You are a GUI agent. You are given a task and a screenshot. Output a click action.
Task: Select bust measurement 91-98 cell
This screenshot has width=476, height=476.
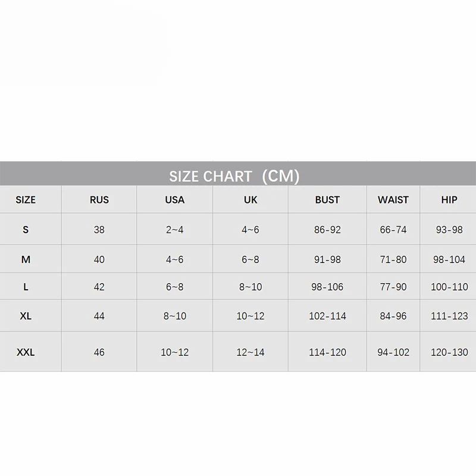[x=327, y=260]
